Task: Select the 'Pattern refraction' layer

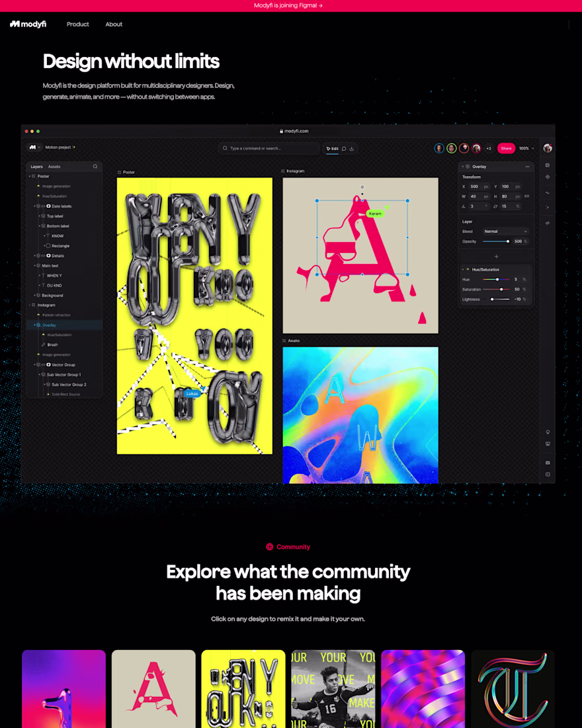Action: click(x=56, y=315)
